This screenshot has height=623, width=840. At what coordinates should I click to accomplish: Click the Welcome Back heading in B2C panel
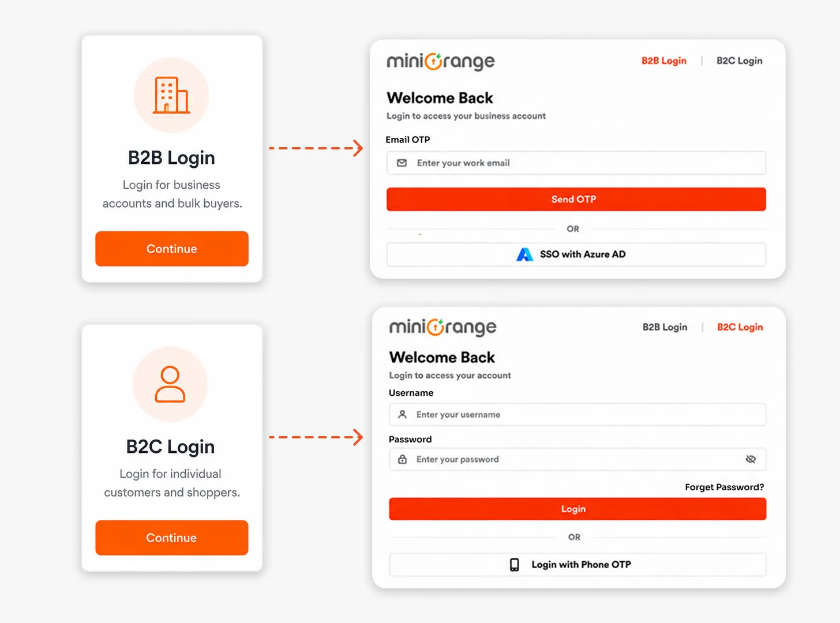(442, 358)
